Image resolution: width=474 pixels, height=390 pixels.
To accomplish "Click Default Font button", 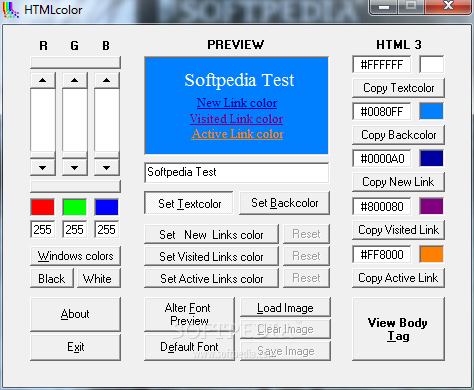I will 189,347.
